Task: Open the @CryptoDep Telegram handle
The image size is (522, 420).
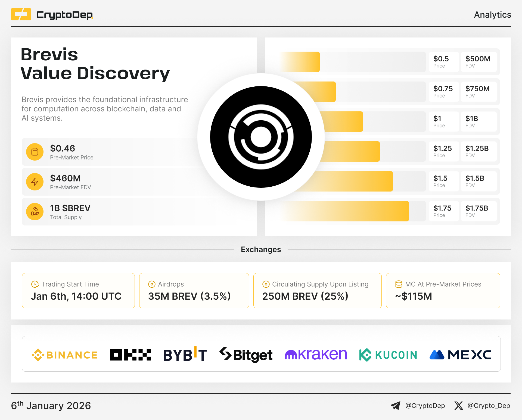Action: (x=425, y=406)
